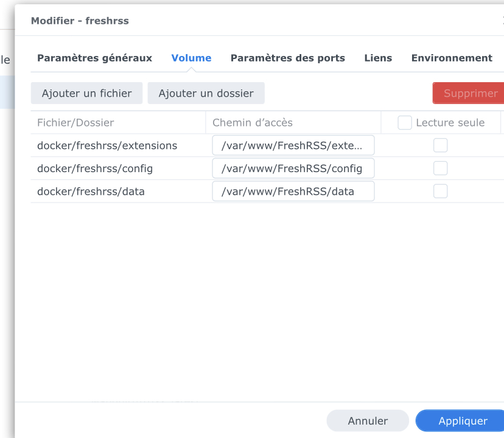This screenshot has width=504, height=438.
Task: Cancel changes with the Annuler button
Action: (x=368, y=420)
